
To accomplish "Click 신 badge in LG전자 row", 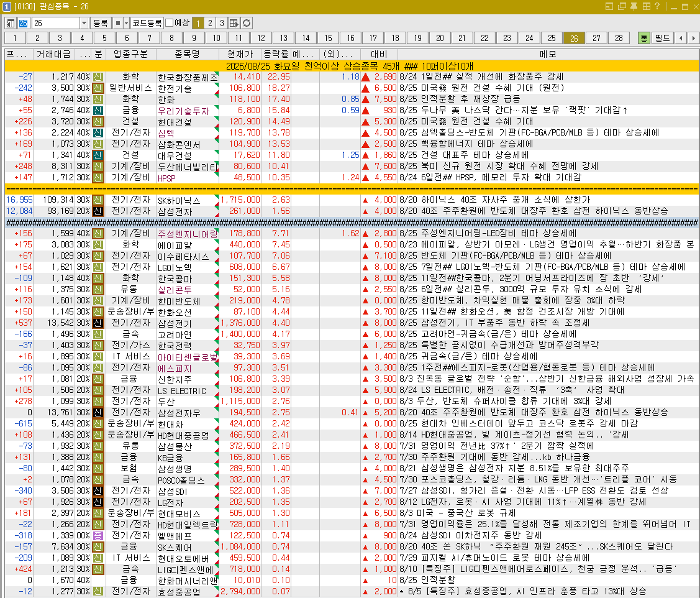I will 98,502.
